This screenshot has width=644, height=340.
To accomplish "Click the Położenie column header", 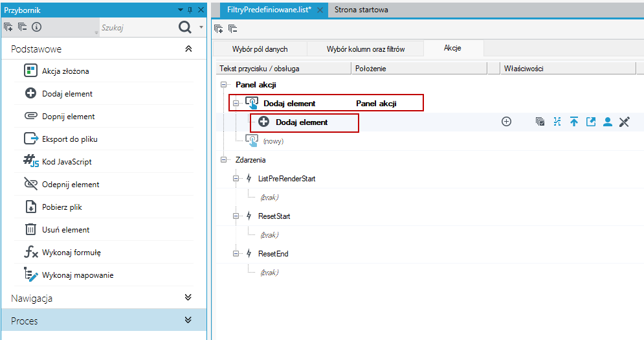I will 419,68.
